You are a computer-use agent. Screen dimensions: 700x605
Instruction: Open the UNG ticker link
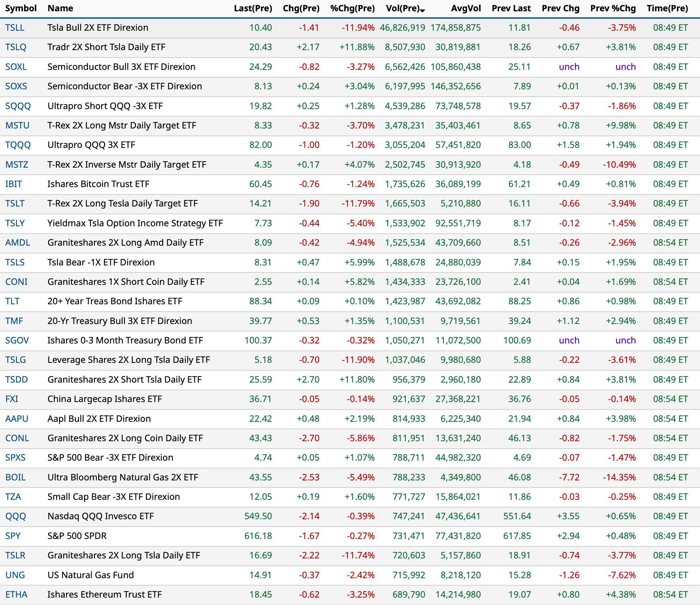pyautogui.click(x=15, y=575)
